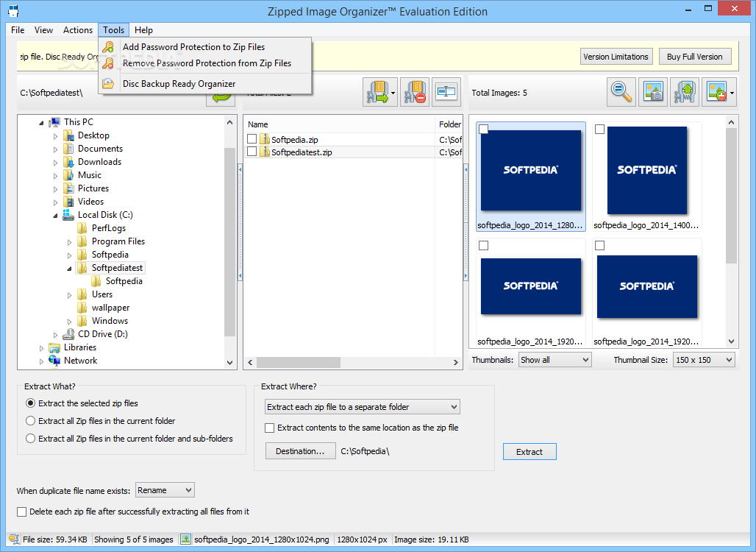Viewport: 756px width, 552px height.
Task: Expand the Program Files tree node
Action: (x=69, y=241)
